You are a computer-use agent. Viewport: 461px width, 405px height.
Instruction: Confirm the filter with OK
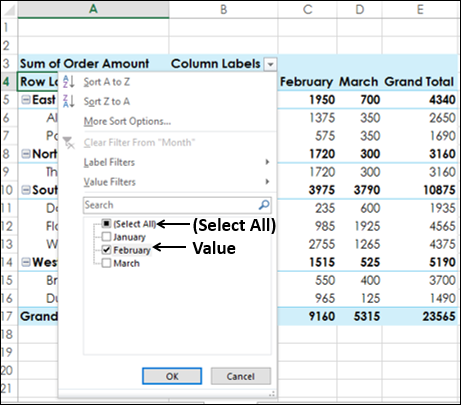(172, 376)
